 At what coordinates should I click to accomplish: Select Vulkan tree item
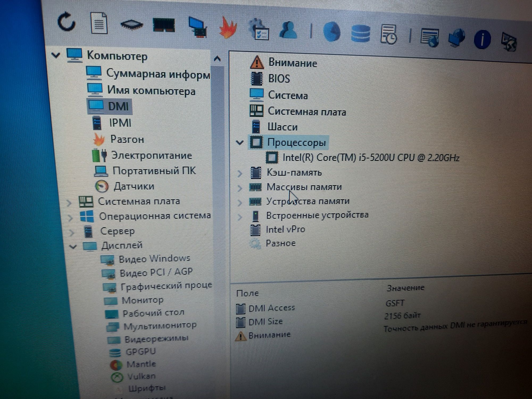[133, 376]
